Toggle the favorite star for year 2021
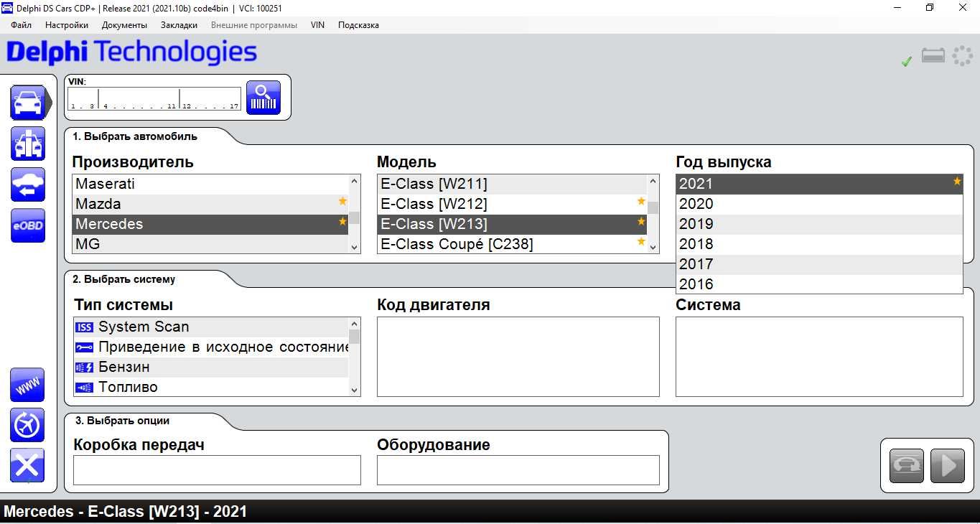This screenshot has width=980, height=524. (x=957, y=182)
